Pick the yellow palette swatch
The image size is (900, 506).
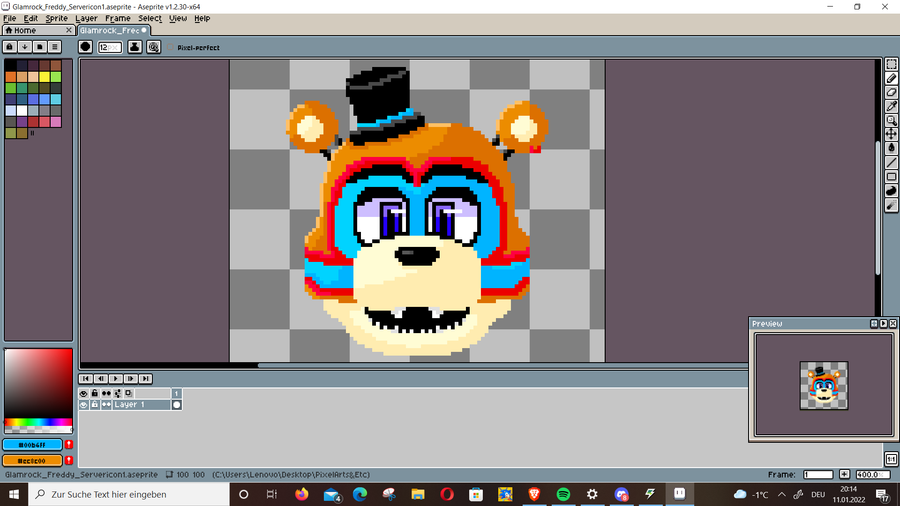[44, 76]
